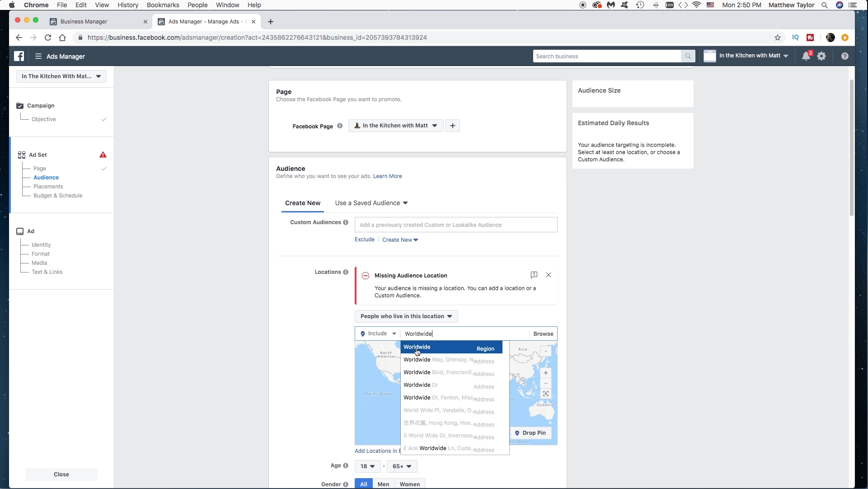This screenshot has width=868, height=489.
Task: Open the In The Kitchen With Mat... account dropdown
Action: tap(61, 76)
